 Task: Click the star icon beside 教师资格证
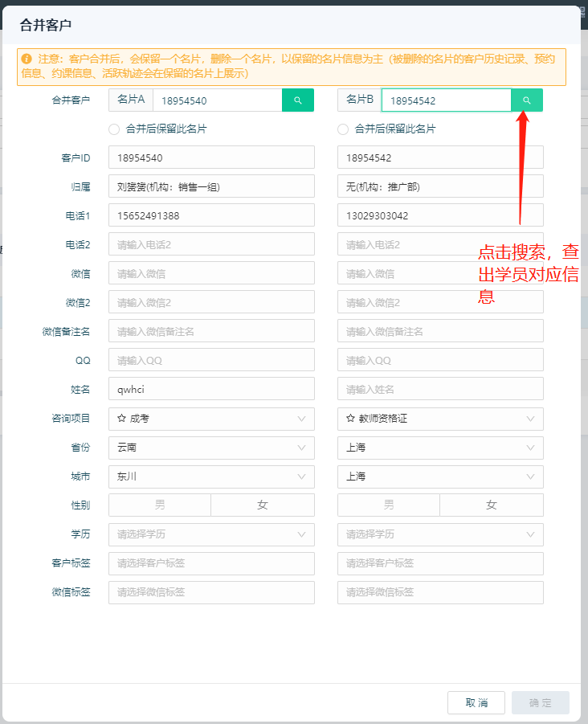(x=351, y=419)
